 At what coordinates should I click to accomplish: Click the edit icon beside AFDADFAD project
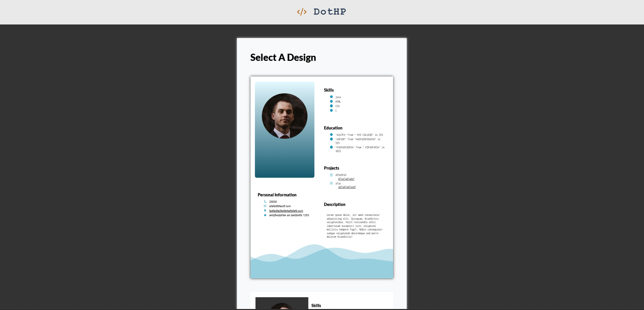[x=331, y=175]
